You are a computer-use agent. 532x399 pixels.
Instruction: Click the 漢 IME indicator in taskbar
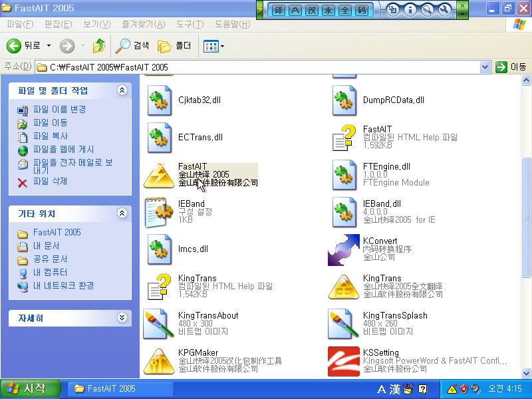point(395,389)
